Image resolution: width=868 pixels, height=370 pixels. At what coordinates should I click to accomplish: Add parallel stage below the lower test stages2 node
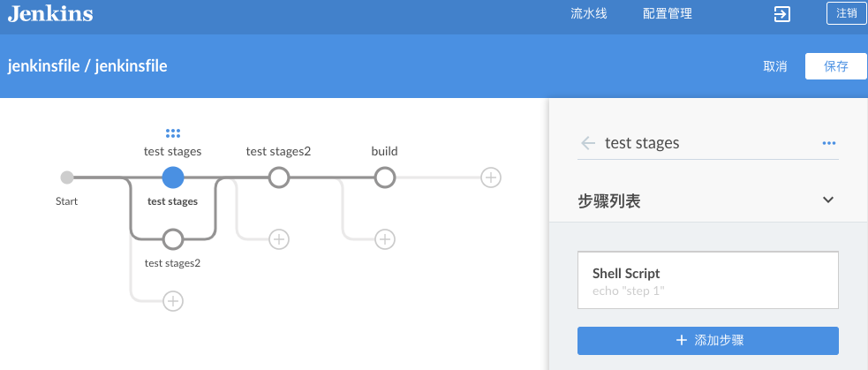coord(173,301)
